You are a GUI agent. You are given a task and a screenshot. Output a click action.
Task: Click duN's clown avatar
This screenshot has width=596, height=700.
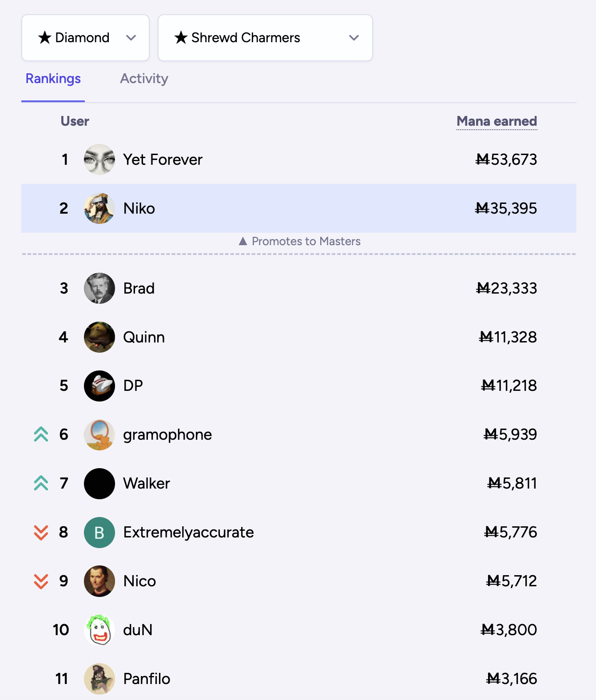[x=99, y=630]
